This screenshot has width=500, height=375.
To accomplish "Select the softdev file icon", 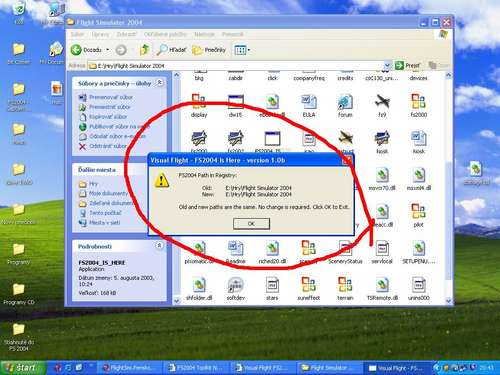I will [236, 289].
